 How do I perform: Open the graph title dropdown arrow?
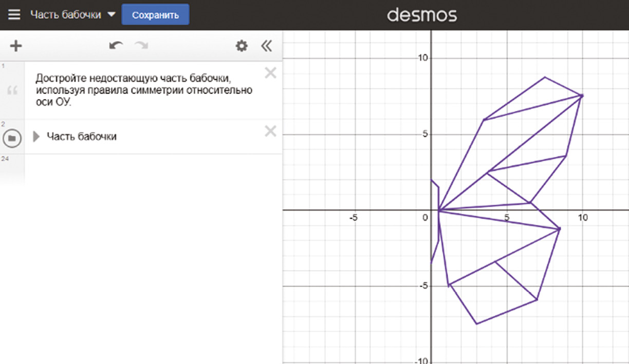click(112, 14)
